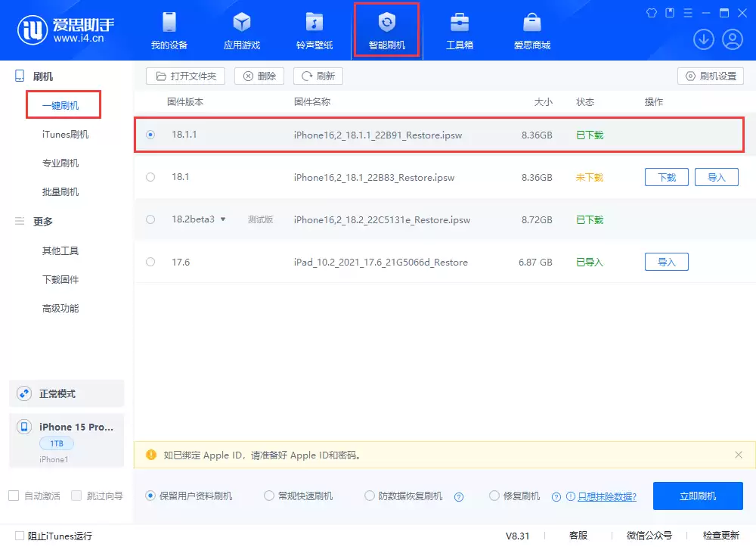The width and height of the screenshot is (756, 547).
Task: Enable the 自动激活 checkbox
Action: point(12,496)
